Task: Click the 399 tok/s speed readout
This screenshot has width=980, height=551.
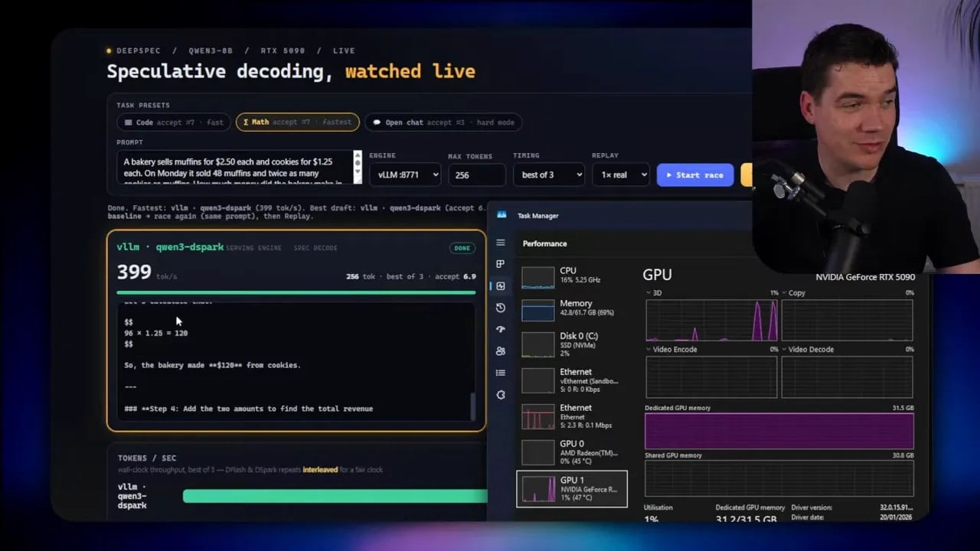Action: pos(147,272)
